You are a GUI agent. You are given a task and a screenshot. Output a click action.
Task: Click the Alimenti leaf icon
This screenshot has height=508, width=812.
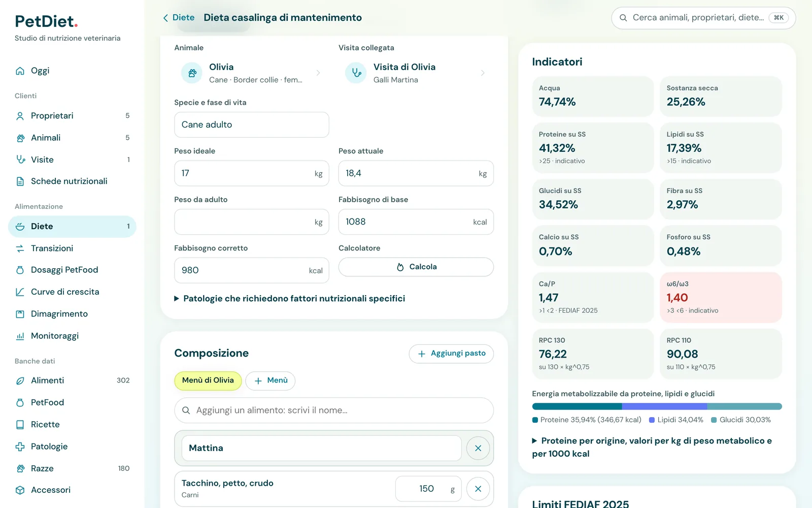pos(20,380)
